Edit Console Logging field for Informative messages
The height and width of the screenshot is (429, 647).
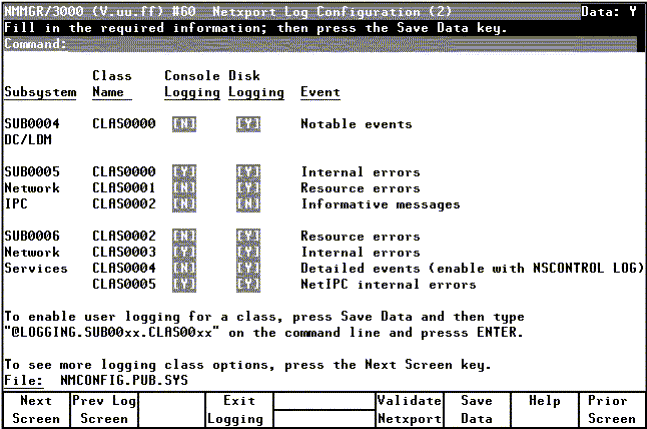(x=184, y=204)
